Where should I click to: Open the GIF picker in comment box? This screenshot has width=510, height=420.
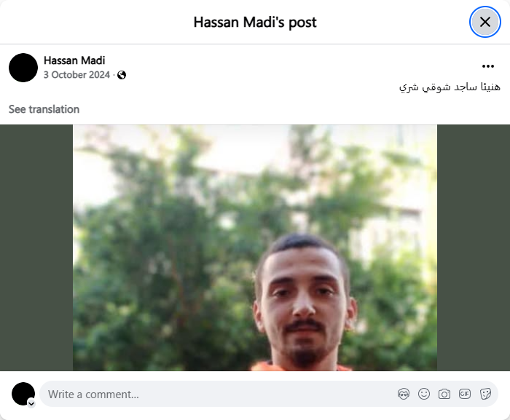tap(465, 394)
